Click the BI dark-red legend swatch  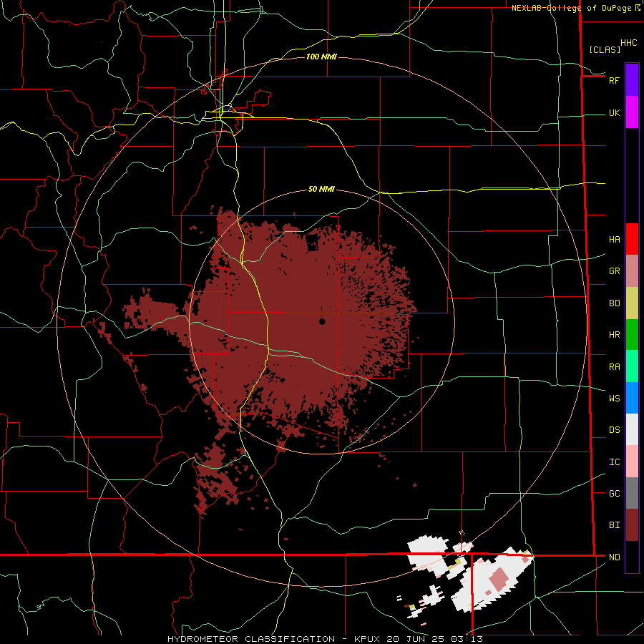pyautogui.click(x=632, y=525)
